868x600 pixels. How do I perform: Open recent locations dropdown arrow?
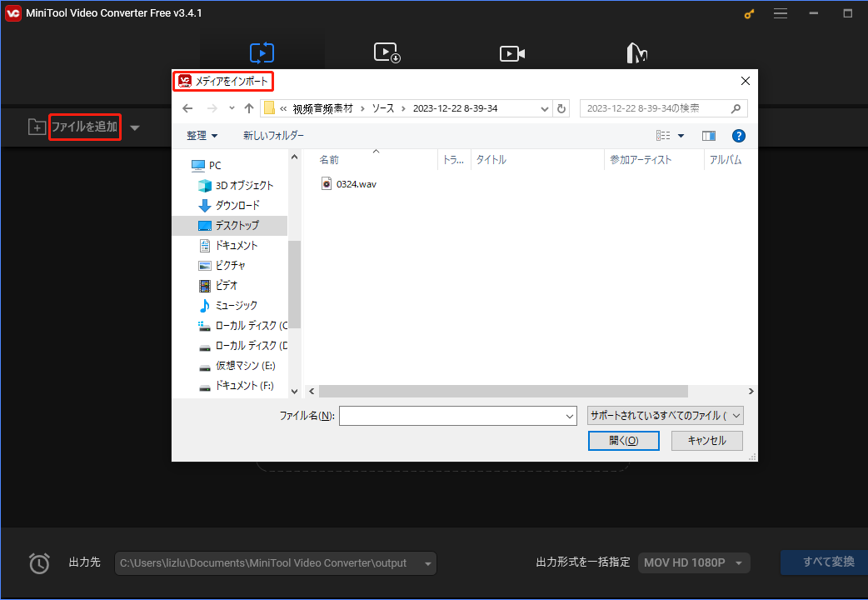[x=232, y=108]
